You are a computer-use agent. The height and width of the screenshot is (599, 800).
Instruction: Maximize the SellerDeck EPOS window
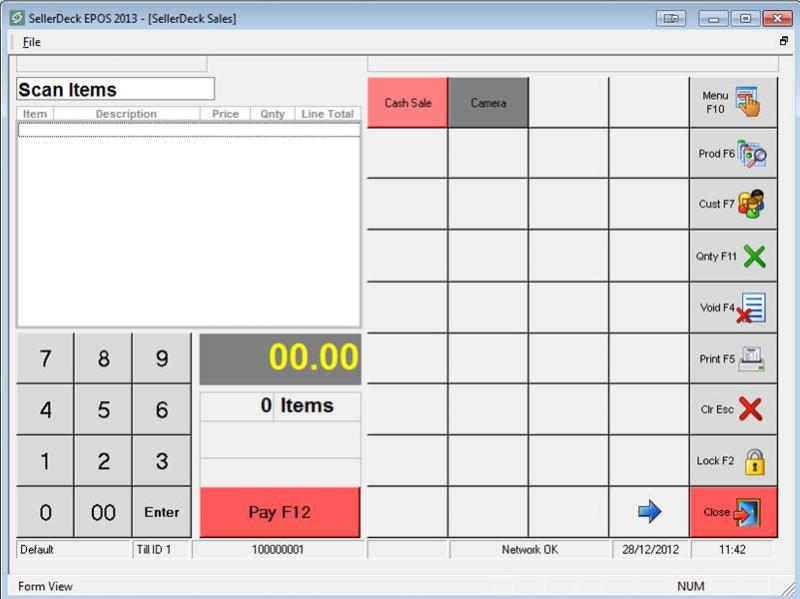(745, 19)
